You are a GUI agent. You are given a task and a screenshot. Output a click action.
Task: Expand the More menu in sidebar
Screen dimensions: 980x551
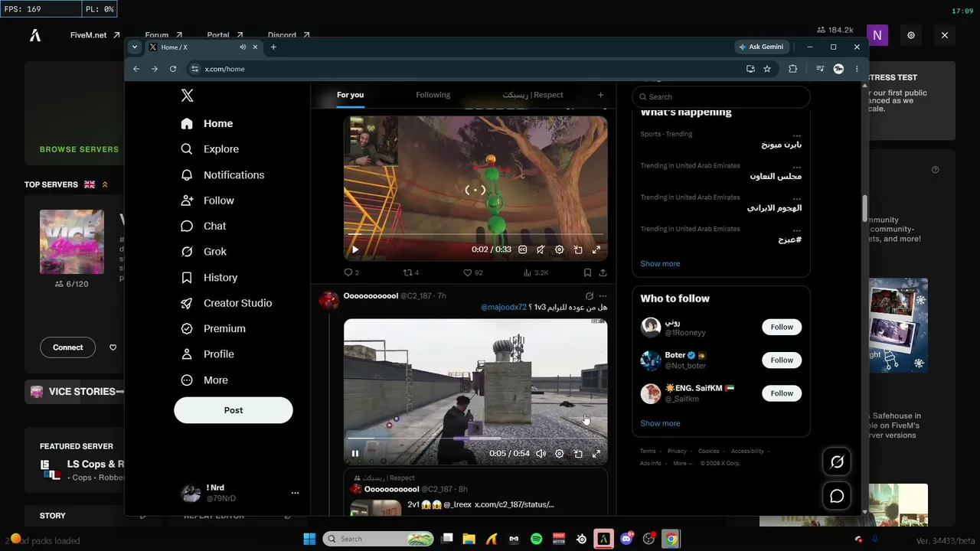204,380
